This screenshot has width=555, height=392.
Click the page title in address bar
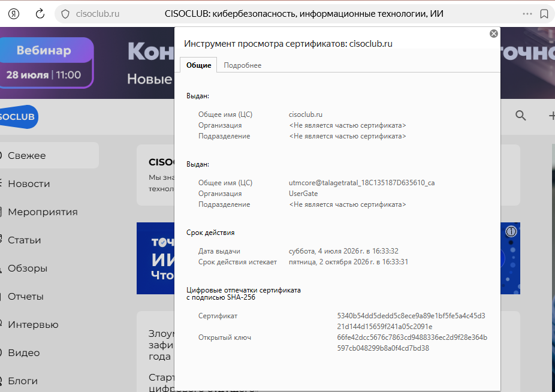pyautogui.click(x=304, y=14)
